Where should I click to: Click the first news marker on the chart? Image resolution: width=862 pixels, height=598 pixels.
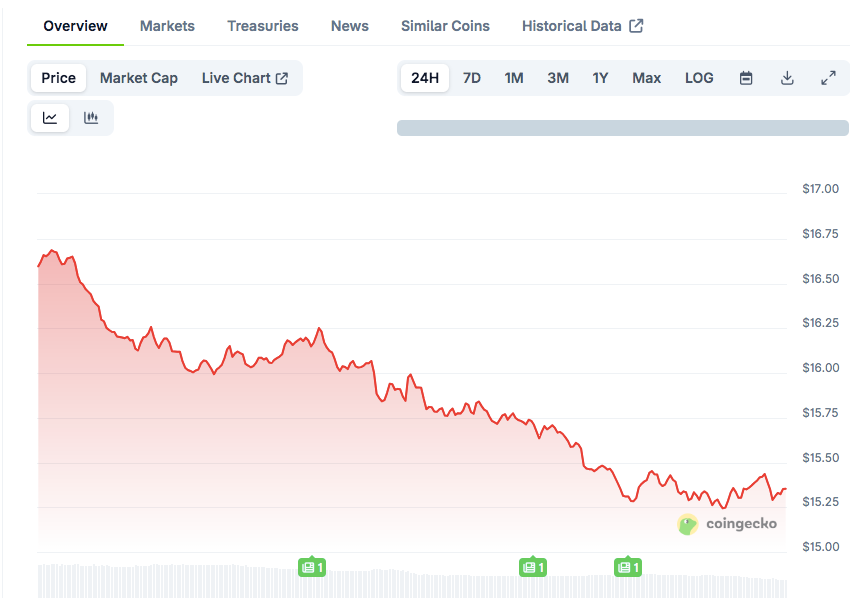pos(312,568)
